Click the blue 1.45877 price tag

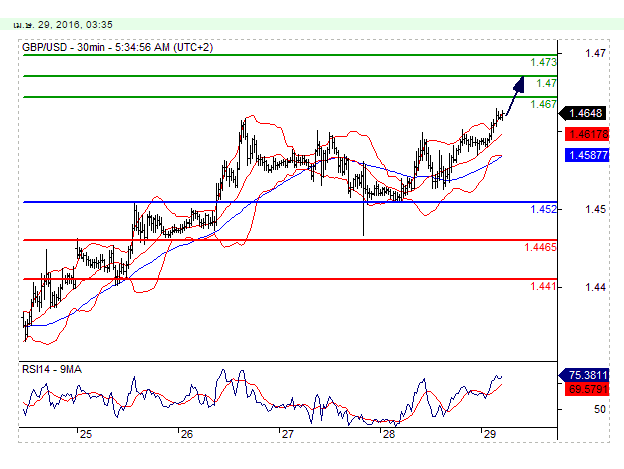click(587, 155)
